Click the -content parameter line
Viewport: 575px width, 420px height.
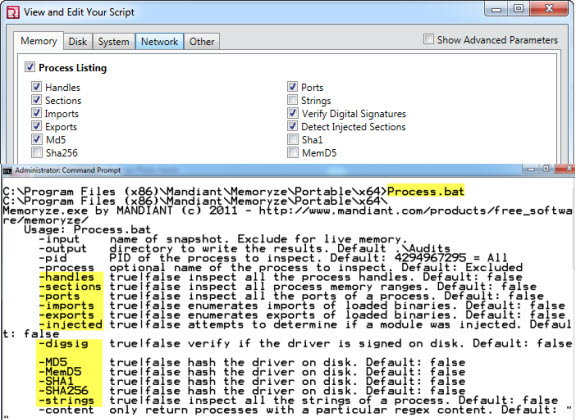tap(305, 410)
